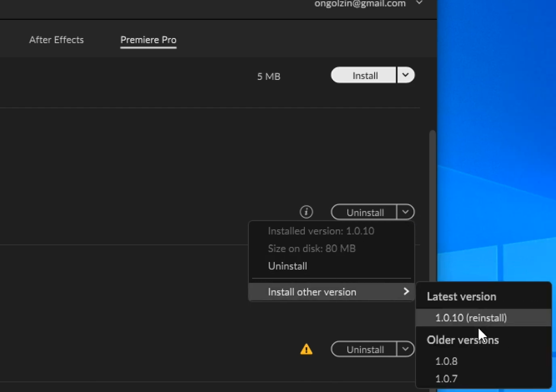Click the Size on disk: 80 MB text
Screen dimensions: 556x392
pyautogui.click(x=312, y=248)
